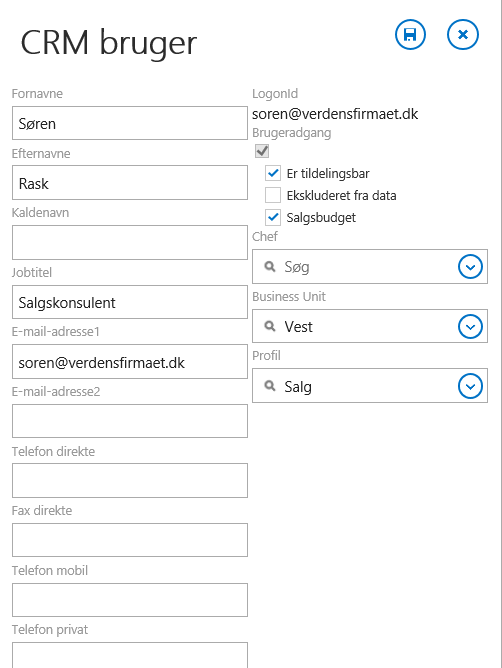Select the Efternavne field with Rask
This screenshot has width=502, height=668.
[x=130, y=183]
